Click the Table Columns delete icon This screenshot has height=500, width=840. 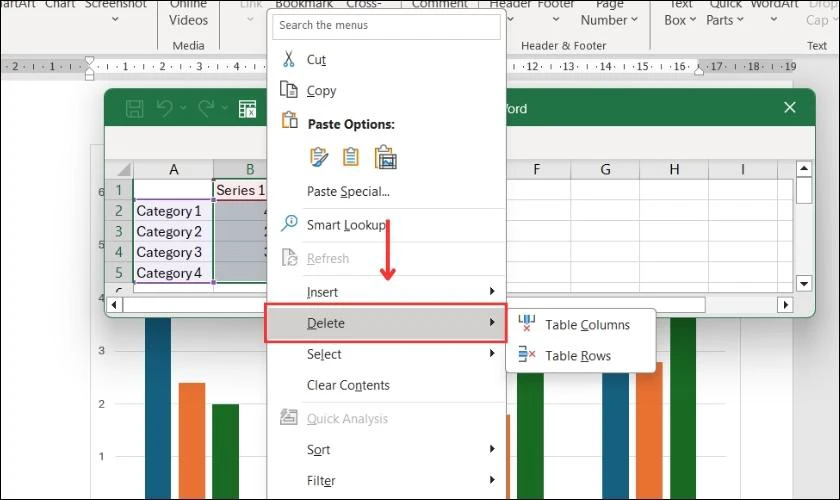(x=527, y=324)
